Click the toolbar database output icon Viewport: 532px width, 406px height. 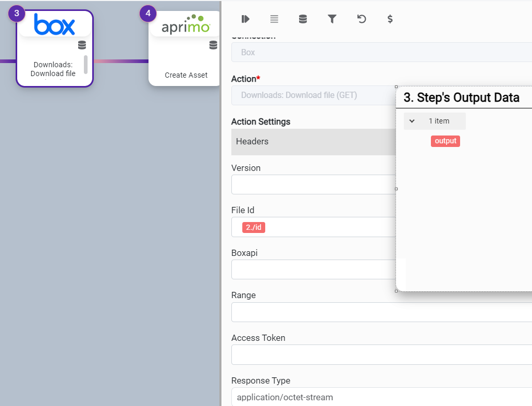pyautogui.click(x=303, y=19)
